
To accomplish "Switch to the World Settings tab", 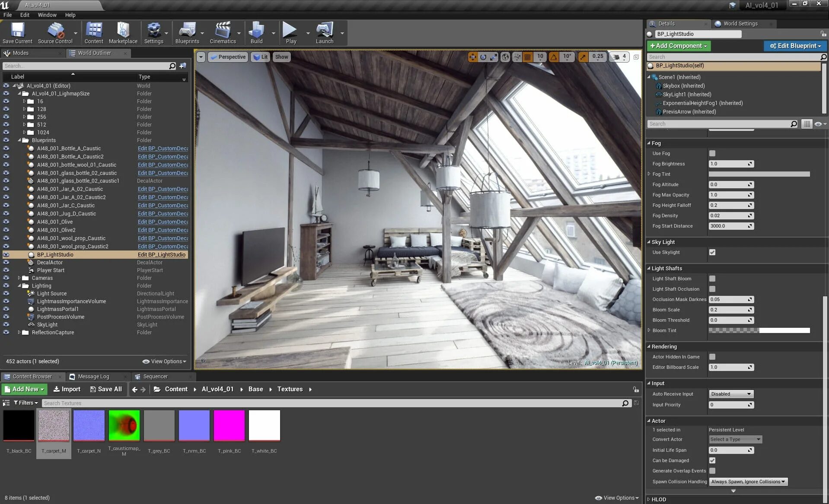I will pyautogui.click(x=740, y=24).
